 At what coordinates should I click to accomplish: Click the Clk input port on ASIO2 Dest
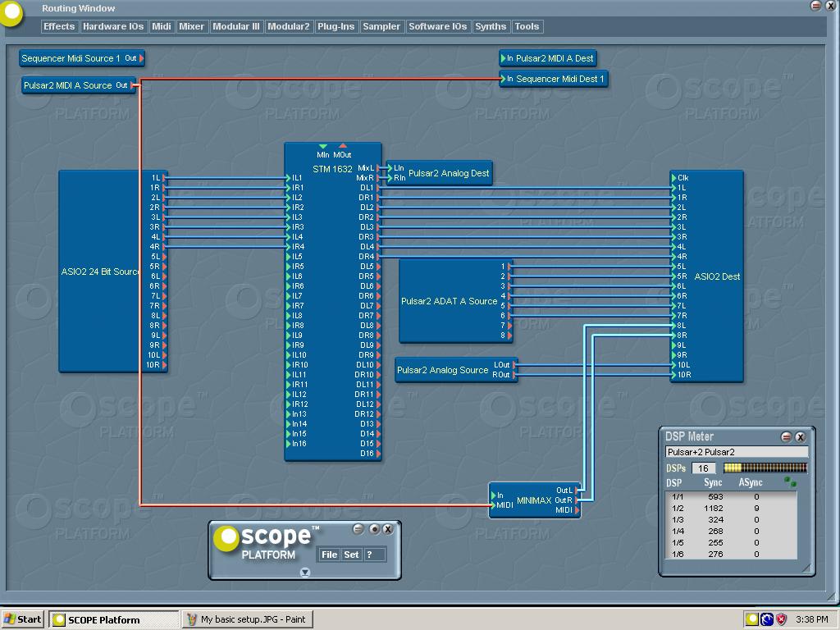click(673, 178)
